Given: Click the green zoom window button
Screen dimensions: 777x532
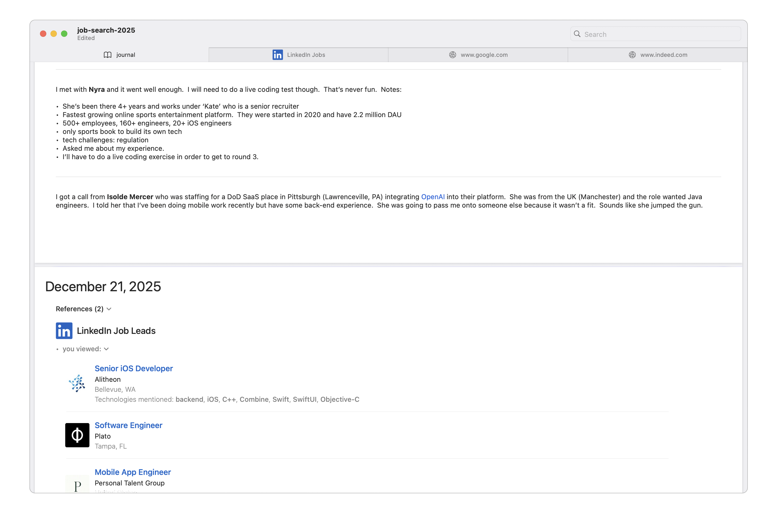Looking at the screenshot, I should pyautogui.click(x=64, y=34).
